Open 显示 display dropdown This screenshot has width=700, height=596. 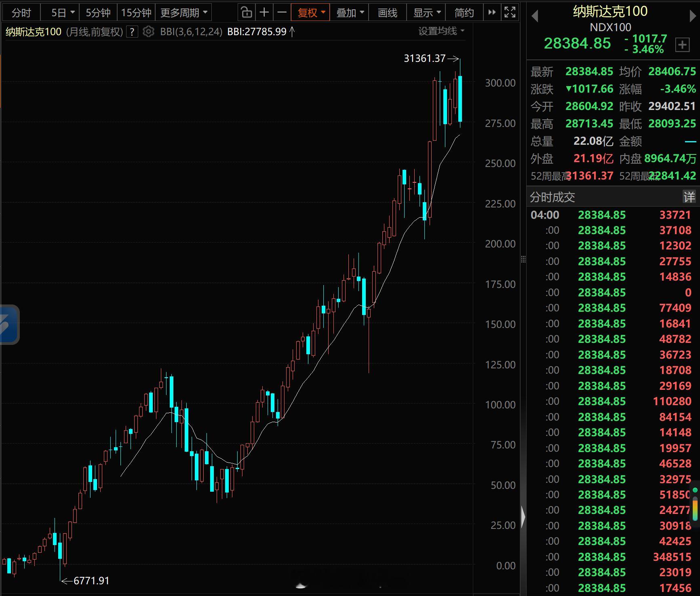point(427,13)
